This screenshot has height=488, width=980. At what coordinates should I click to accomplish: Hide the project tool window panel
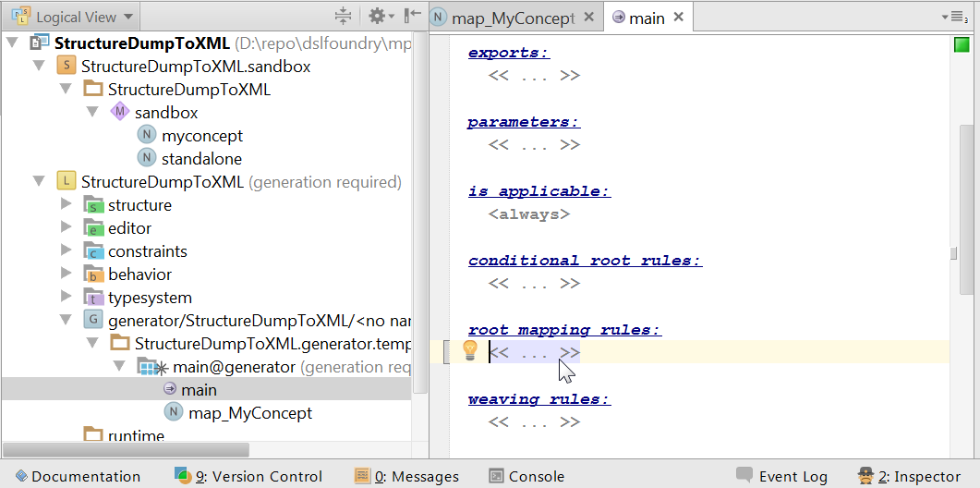413,17
